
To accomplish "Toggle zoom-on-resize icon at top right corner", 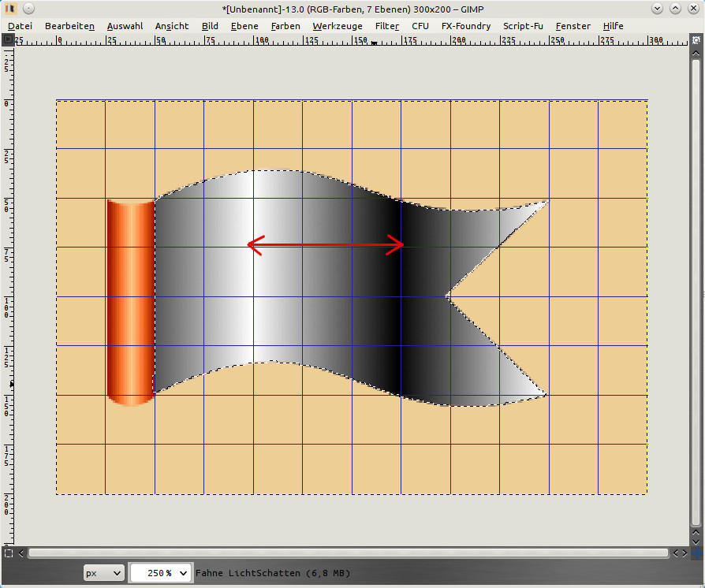I will [696, 39].
